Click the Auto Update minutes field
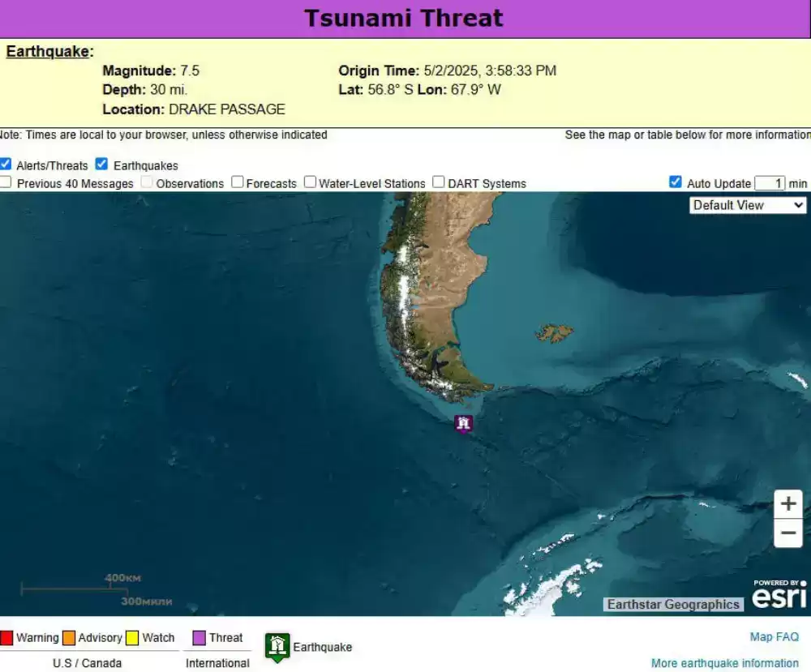This screenshot has height=672, width=811. [770, 183]
